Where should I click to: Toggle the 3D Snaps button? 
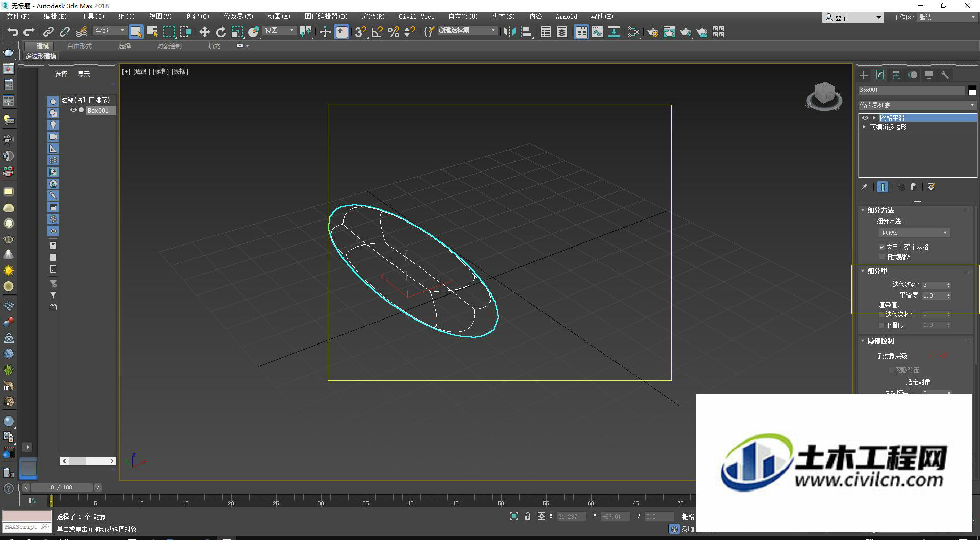coord(360,32)
